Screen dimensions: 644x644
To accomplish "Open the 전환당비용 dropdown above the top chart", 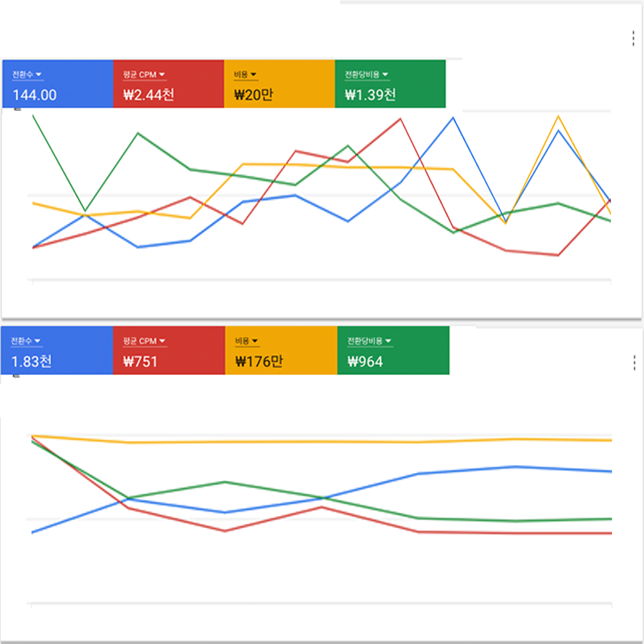I will 366,74.
